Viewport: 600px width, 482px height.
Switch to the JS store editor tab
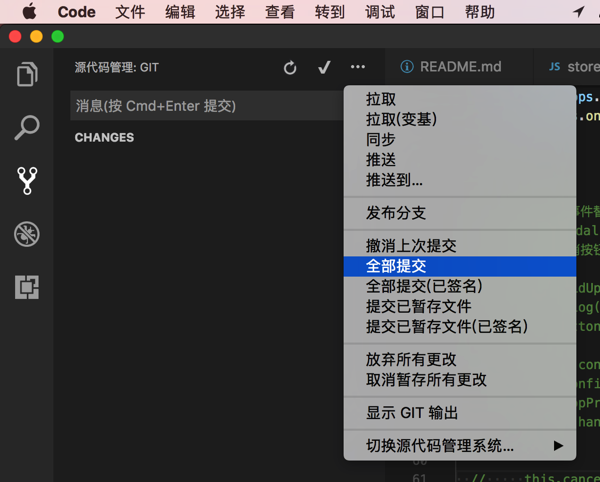567,67
